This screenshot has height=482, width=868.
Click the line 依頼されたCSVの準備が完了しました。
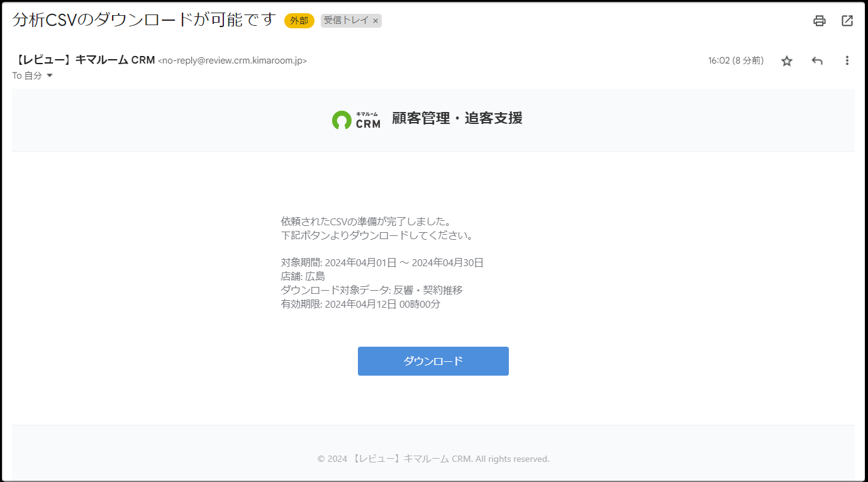click(367, 221)
